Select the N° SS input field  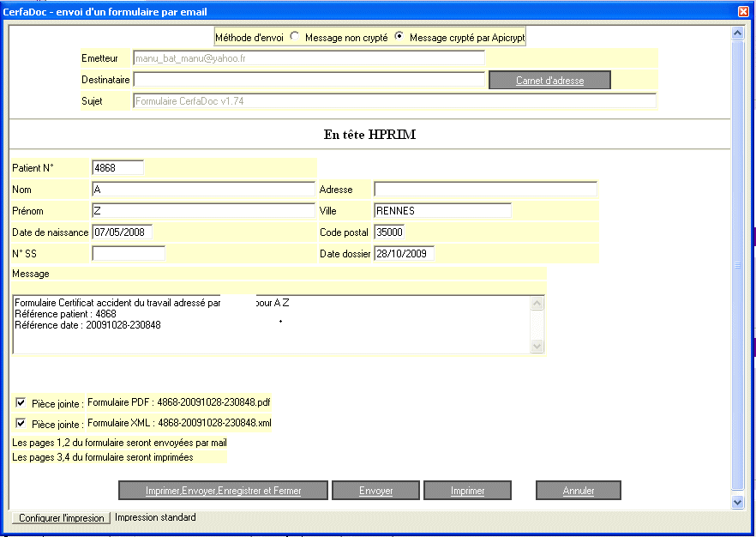click(129, 253)
